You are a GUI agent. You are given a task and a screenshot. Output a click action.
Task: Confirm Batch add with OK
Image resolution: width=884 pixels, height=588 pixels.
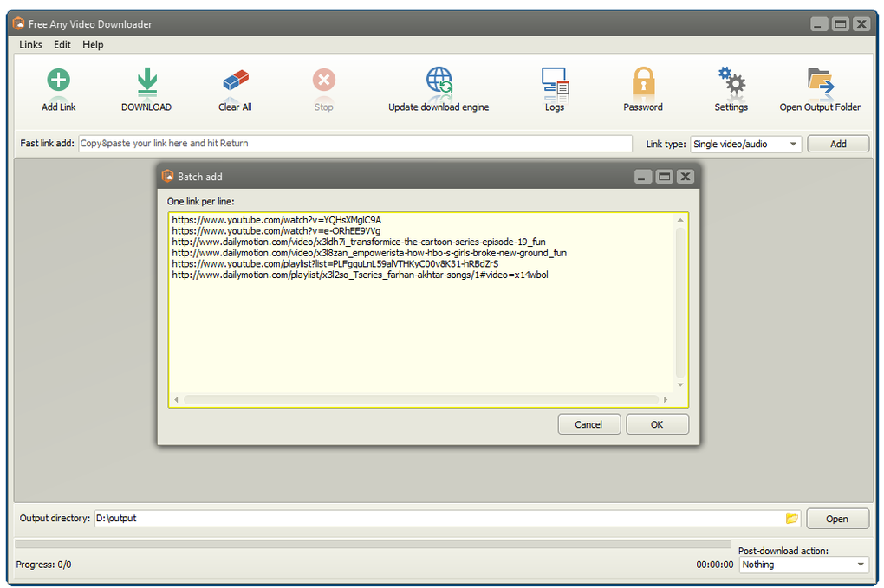click(x=657, y=424)
